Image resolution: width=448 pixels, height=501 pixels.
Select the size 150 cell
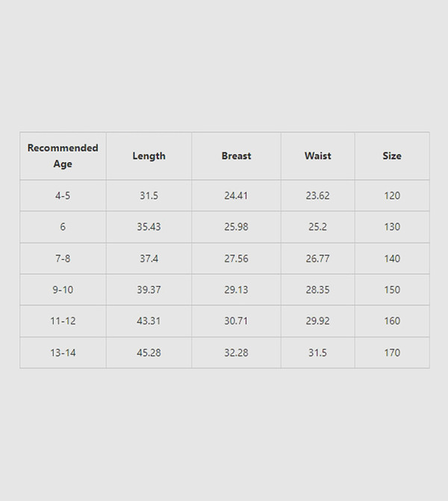(392, 290)
